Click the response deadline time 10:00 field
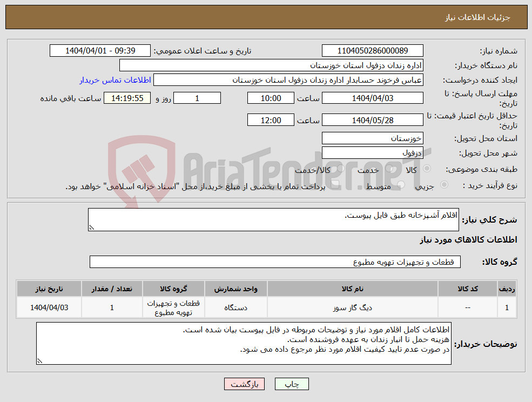 click(x=271, y=98)
